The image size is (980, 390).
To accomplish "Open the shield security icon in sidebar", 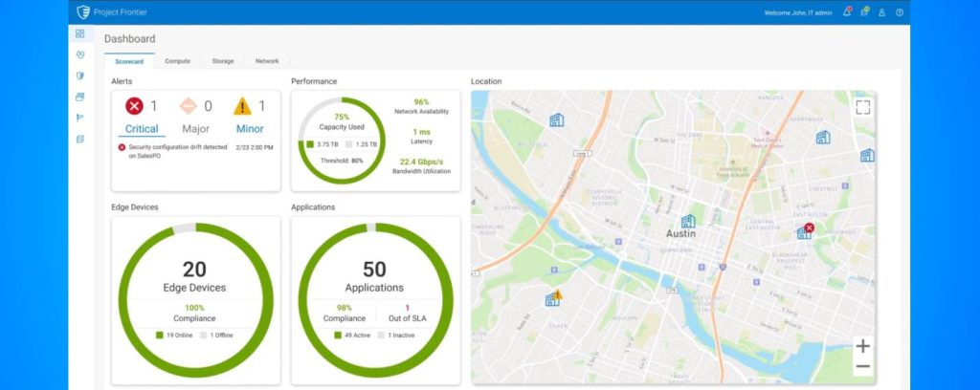I will (80, 76).
